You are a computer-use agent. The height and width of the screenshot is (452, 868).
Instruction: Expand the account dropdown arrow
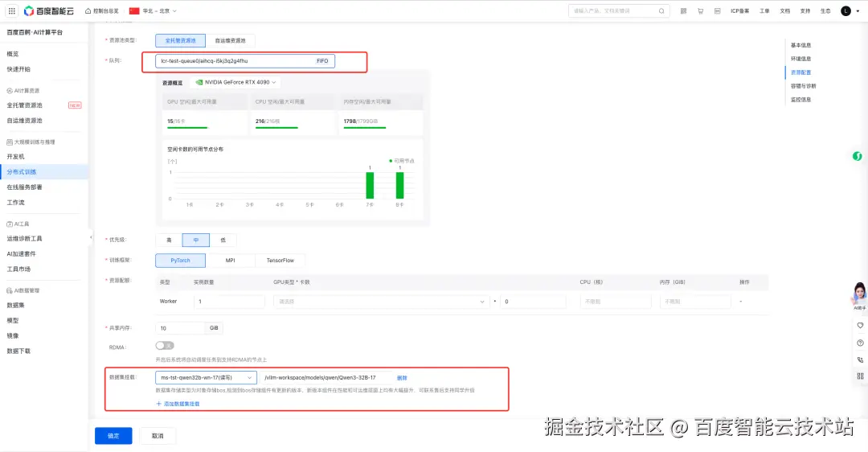point(858,11)
